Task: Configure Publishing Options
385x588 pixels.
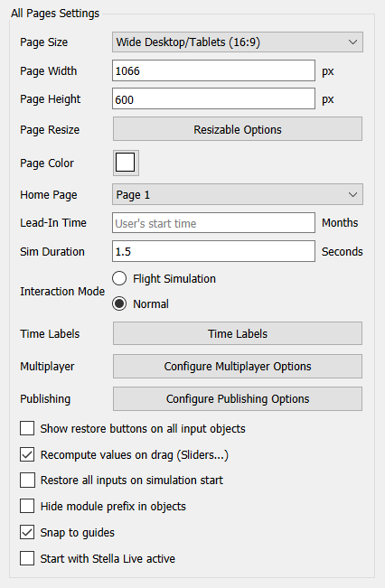Action: click(x=238, y=398)
